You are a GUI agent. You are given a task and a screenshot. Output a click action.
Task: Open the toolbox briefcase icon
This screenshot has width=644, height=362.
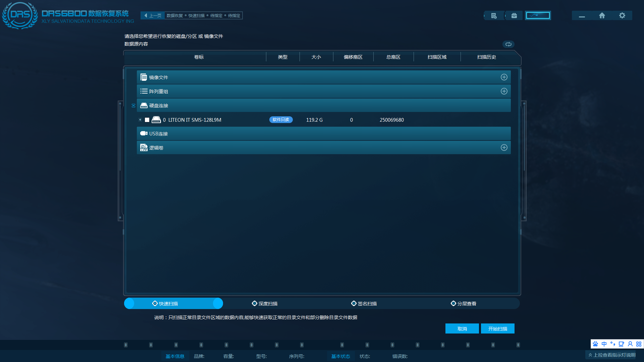514,16
